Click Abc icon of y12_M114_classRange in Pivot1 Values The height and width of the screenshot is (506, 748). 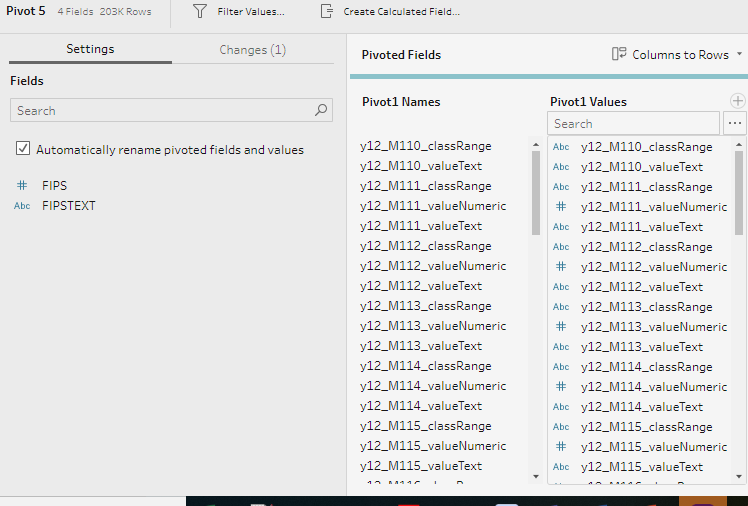[561, 367]
